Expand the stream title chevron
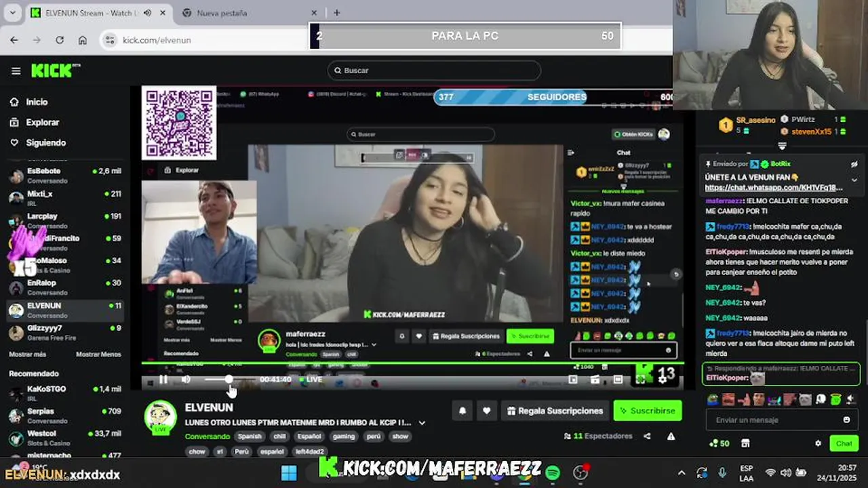868x488 pixels. (x=422, y=422)
